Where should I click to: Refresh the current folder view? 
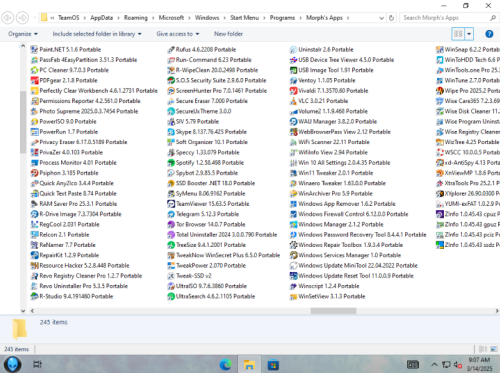pyautogui.click(x=392, y=18)
